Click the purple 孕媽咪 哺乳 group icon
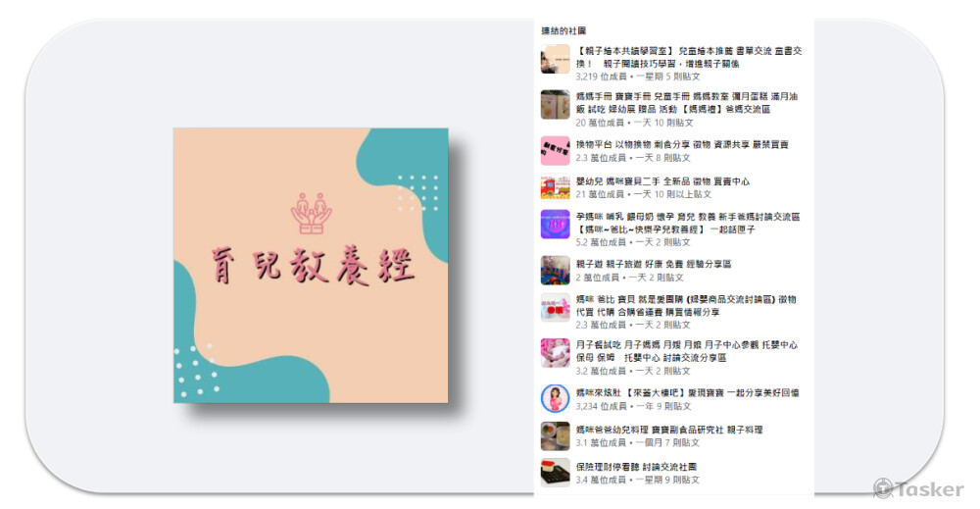 point(555,224)
